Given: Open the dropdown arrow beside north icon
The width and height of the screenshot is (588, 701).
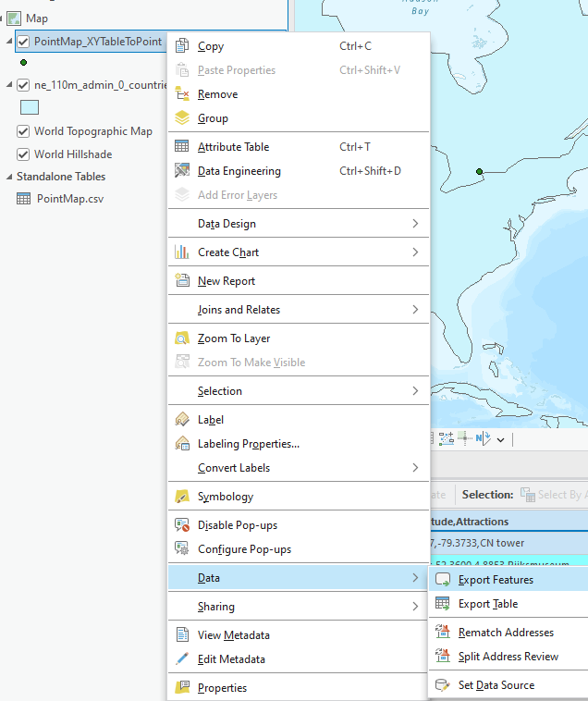Looking at the screenshot, I should [501, 440].
